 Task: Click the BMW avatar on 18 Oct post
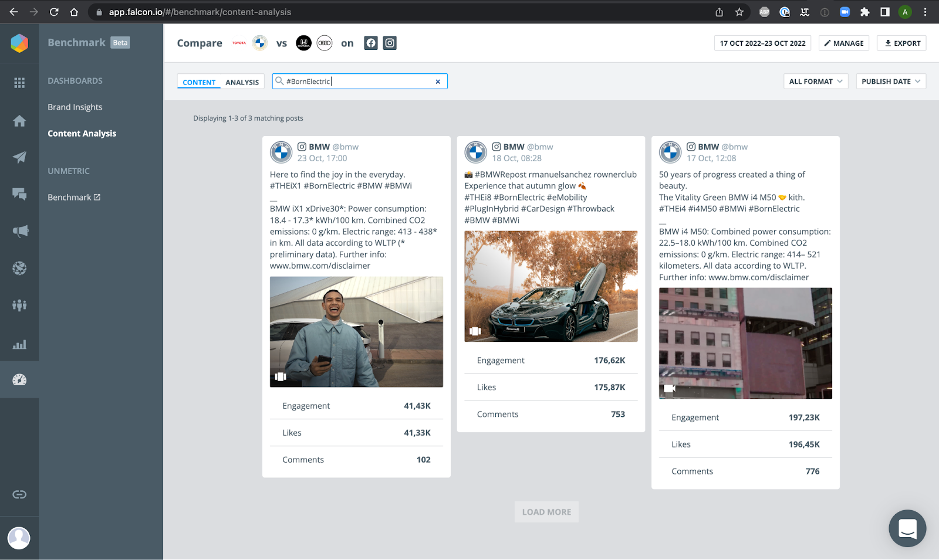(476, 152)
